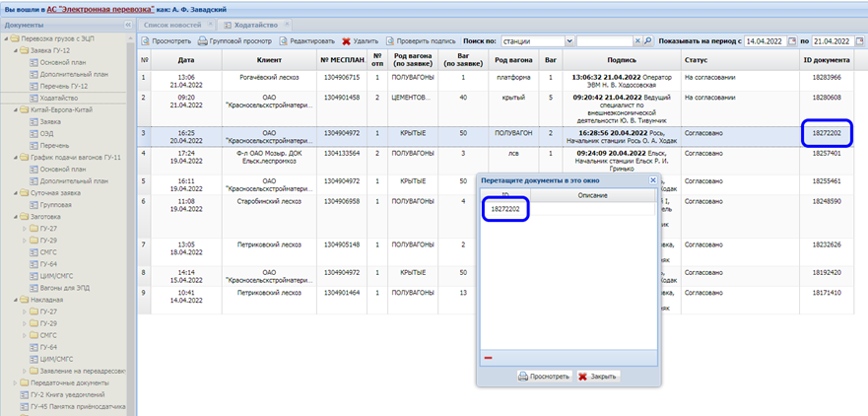Open Вагоны для ЭПД in the tree

pyautogui.click(x=65, y=288)
